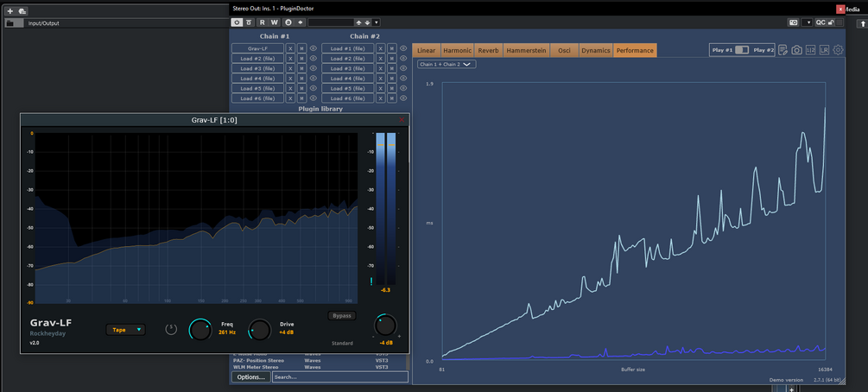Switch to the Dynamics tab
This screenshot has width=868, height=392.
click(596, 50)
